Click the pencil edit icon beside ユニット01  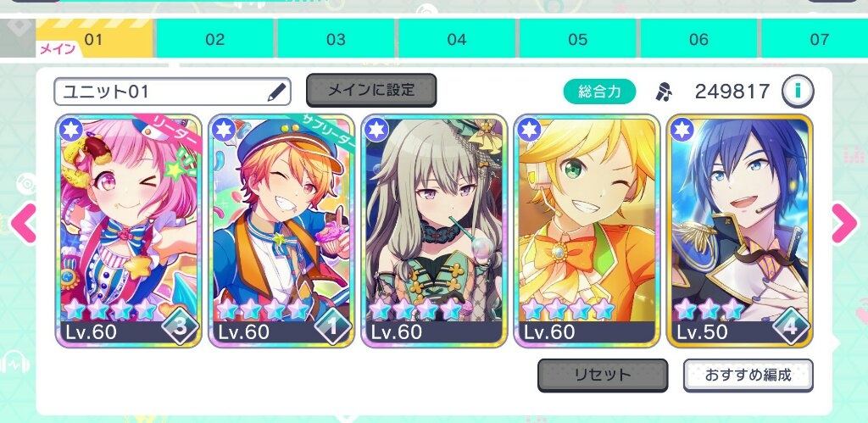point(277,92)
